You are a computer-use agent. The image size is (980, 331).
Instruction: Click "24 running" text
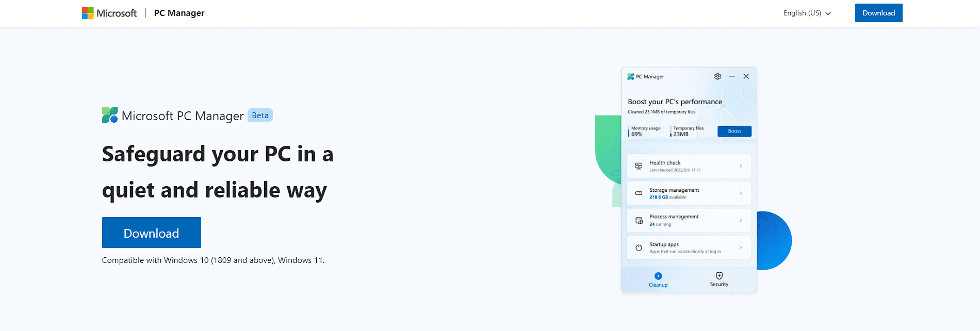[660, 225]
